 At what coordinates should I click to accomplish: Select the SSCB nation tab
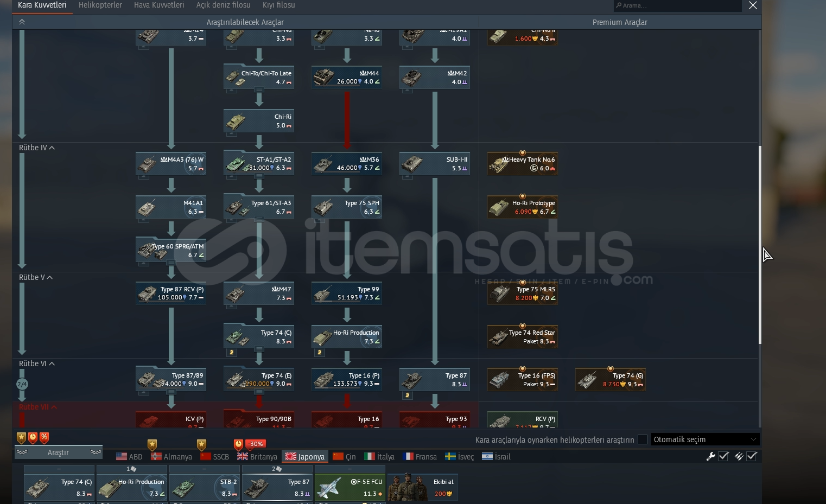tap(215, 457)
